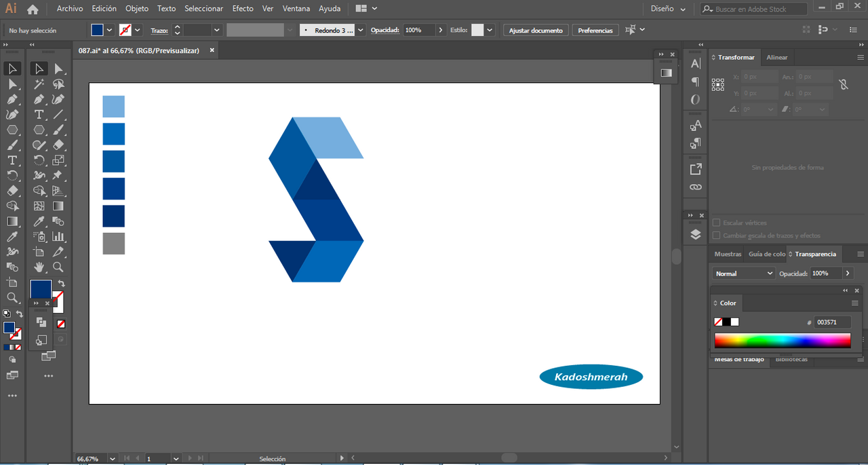This screenshot has height=465, width=868.
Task: Select the Slice tool
Action: point(58,252)
